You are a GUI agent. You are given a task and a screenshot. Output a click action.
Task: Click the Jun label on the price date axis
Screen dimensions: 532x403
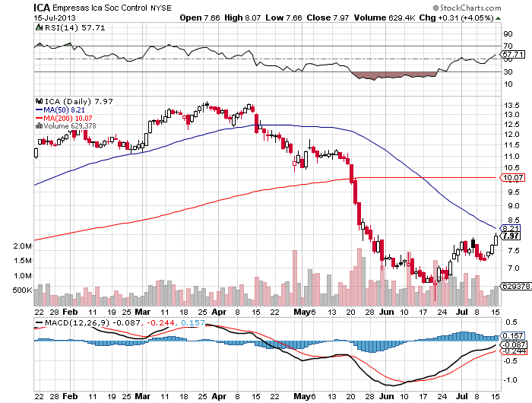pos(386,312)
